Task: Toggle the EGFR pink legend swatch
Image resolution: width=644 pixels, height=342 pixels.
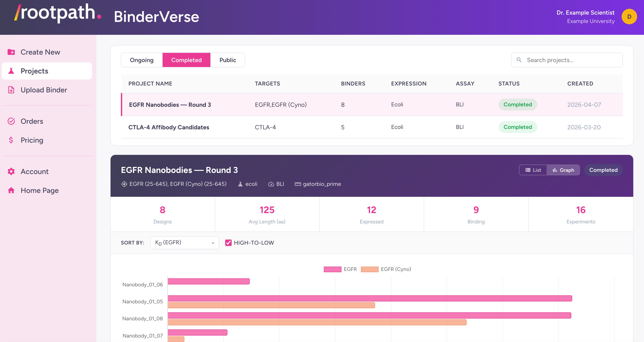Action: click(332, 269)
